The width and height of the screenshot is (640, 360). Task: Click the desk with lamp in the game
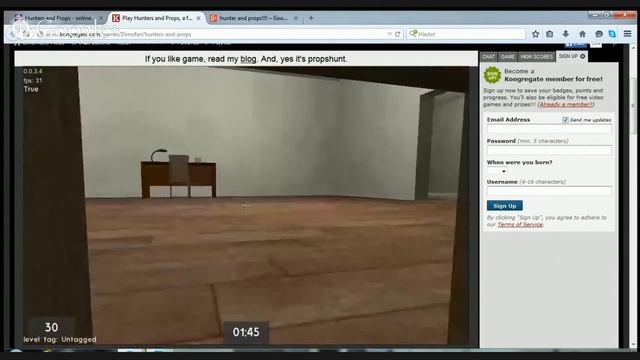(x=178, y=173)
